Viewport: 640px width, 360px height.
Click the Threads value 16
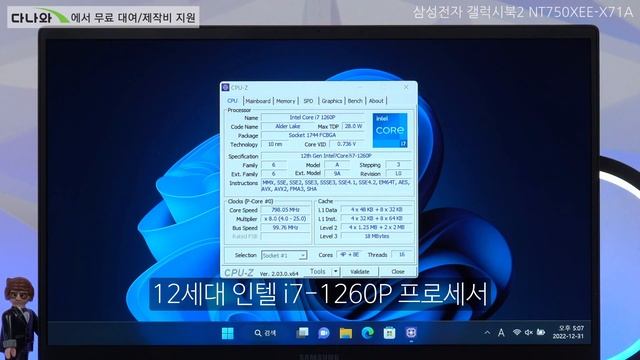click(x=402, y=255)
